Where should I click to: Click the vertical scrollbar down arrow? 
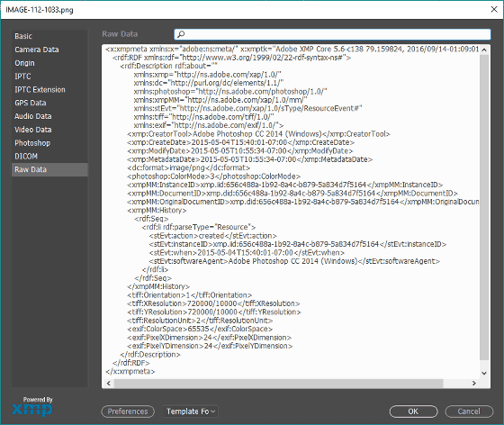click(484, 373)
